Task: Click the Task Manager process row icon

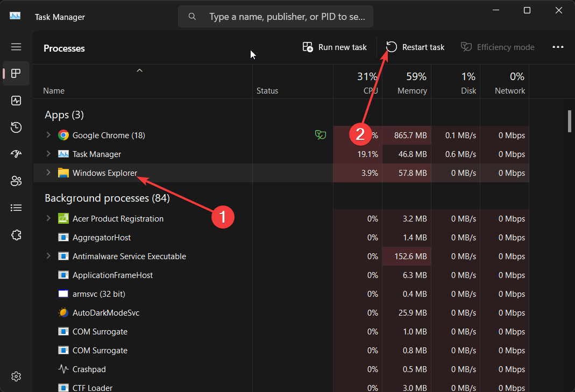Action: coord(63,154)
